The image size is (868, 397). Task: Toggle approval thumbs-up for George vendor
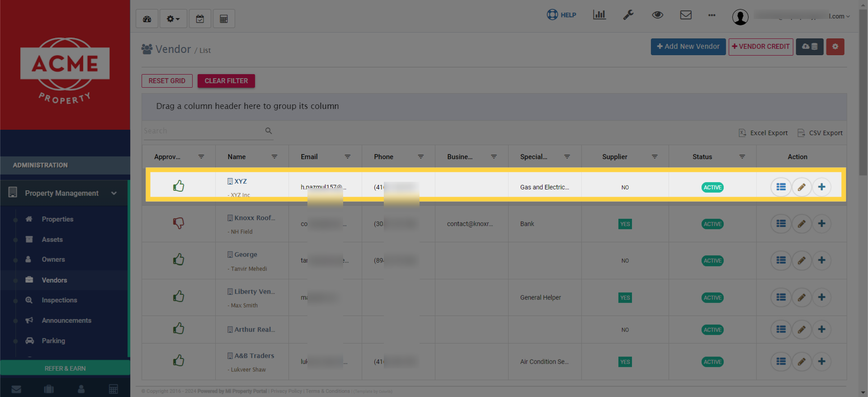click(x=179, y=260)
